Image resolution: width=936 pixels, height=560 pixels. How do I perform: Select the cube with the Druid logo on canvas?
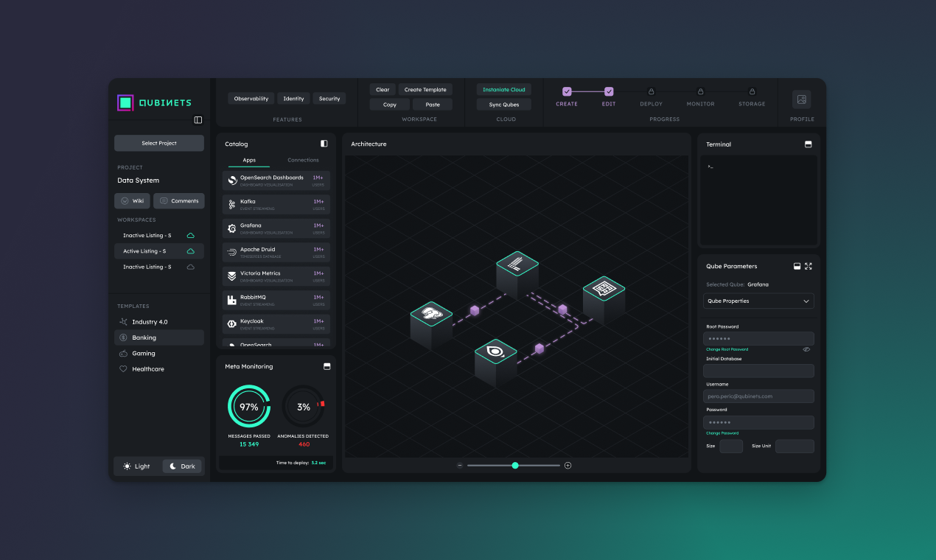coord(517,274)
